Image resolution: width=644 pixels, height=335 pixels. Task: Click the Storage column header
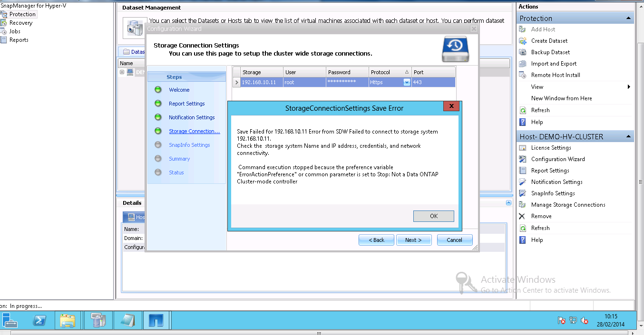[262, 72]
